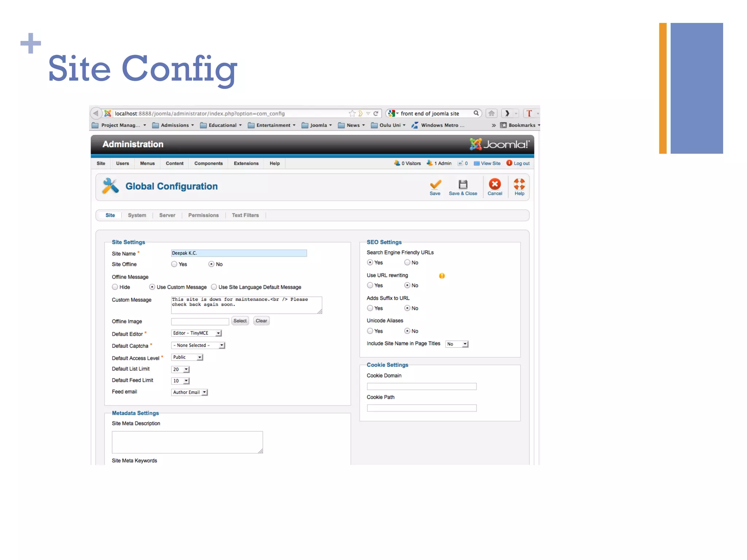Click the Site Name input field
Viewport: 747px width, 560px height.
239,253
